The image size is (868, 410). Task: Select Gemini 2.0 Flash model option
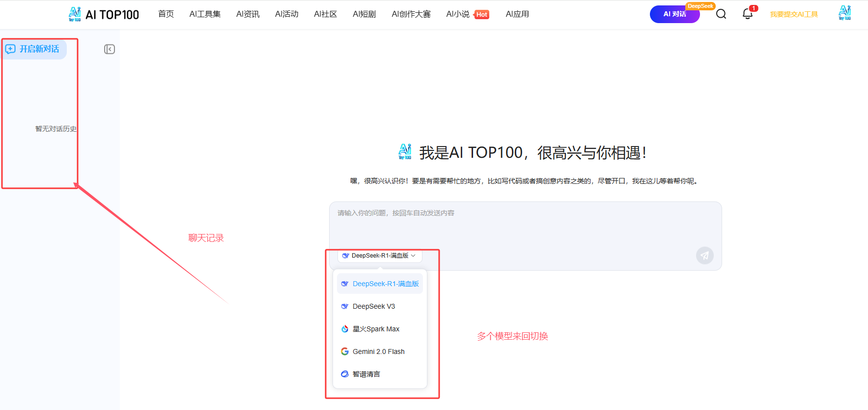(x=380, y=351)
